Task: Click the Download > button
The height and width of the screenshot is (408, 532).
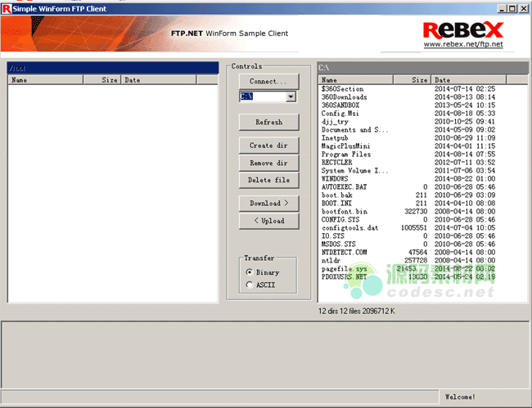Action: (268, 204)
